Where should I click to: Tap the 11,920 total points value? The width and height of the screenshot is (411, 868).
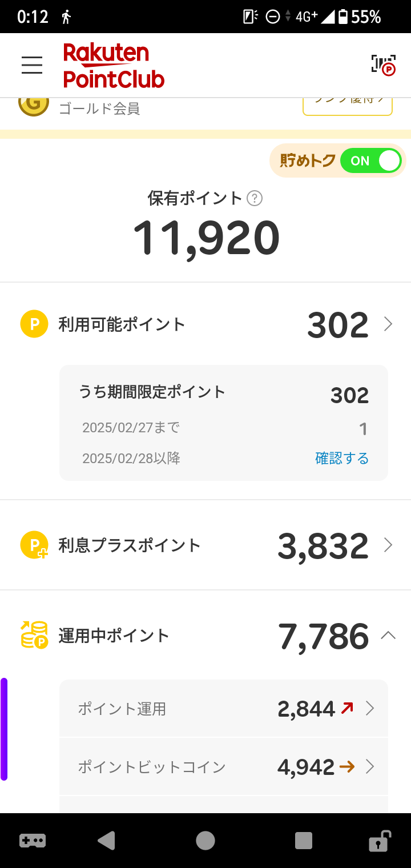click(206, 238)
